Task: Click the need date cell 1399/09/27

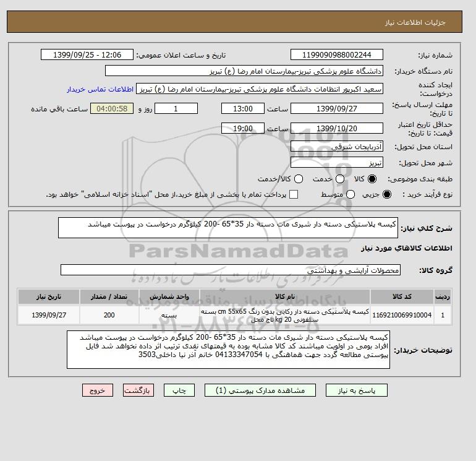Action: tap(49, 315)
